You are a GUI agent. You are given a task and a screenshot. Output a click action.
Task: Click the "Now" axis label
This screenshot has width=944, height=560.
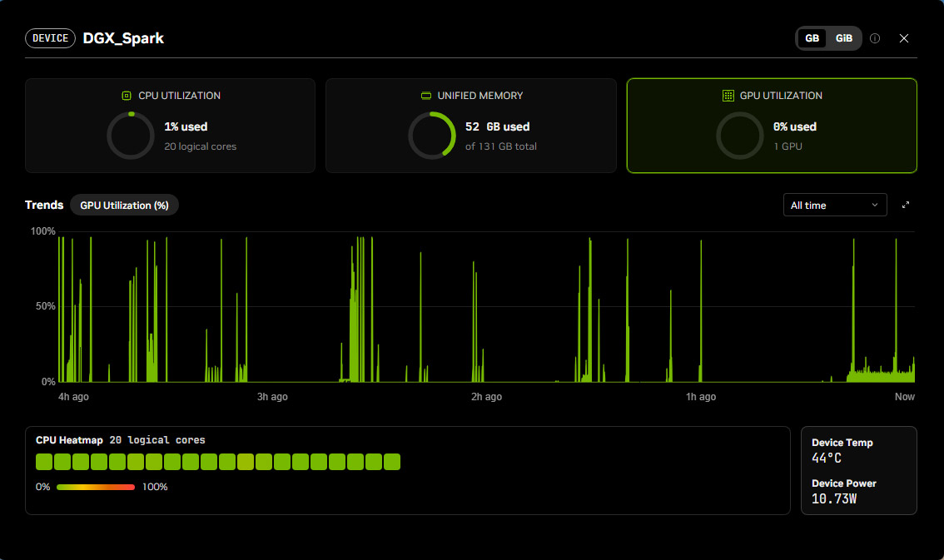905,397
